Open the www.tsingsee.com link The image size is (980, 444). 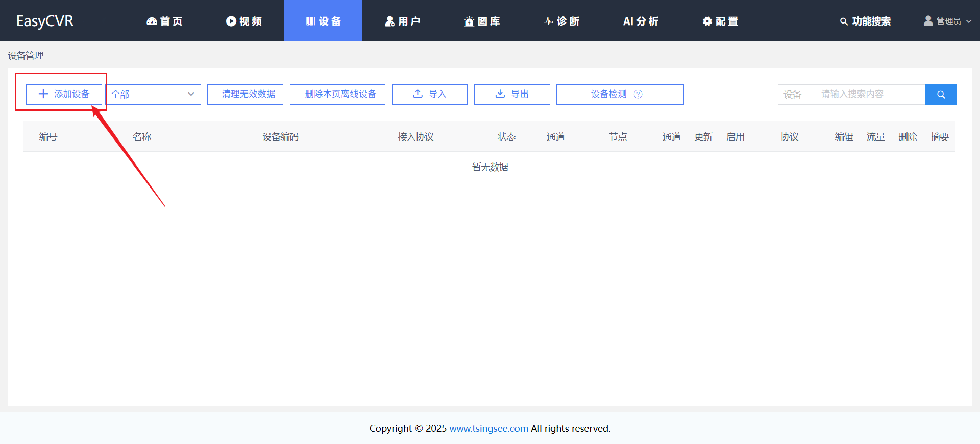[x=488, y=428]
